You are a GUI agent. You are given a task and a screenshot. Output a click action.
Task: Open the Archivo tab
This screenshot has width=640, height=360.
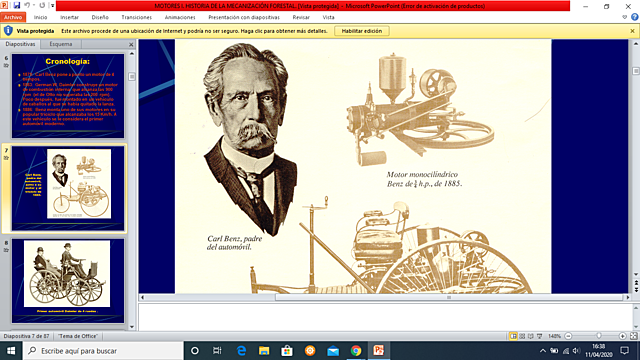(x=13, y=17)
